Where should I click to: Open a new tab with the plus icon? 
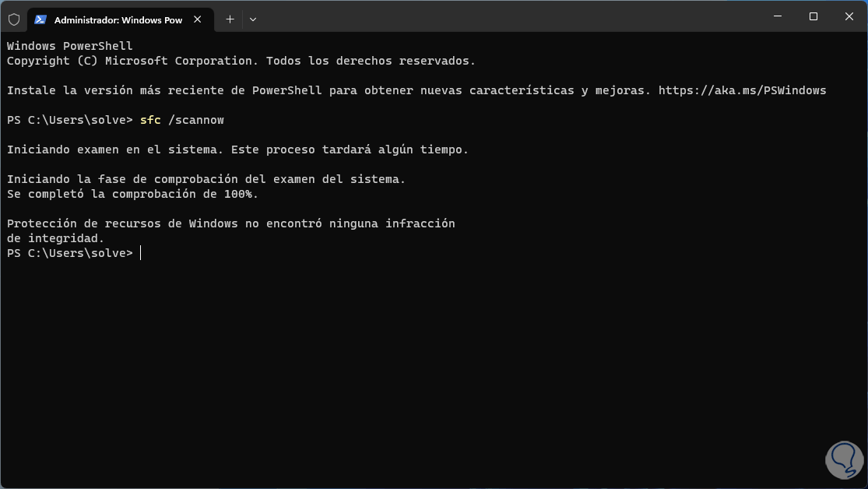point(230,19)
